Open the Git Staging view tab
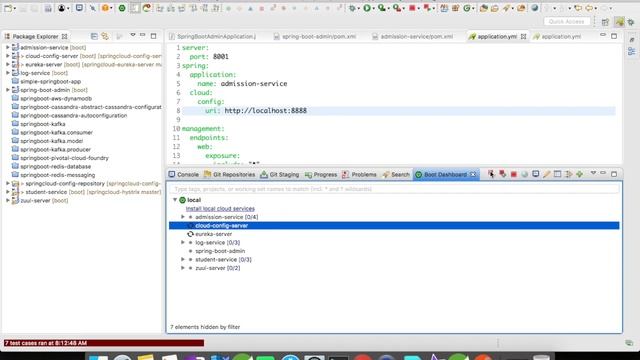The width and height of the screenshot is (640, 360). point(280,174)
